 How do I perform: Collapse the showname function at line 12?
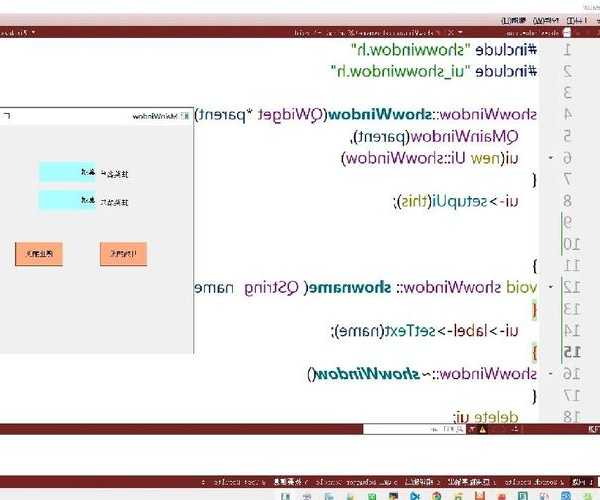coord(551,287)
